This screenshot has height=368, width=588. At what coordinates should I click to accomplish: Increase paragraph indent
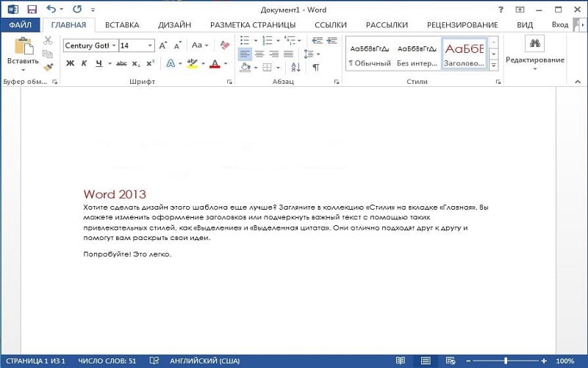click(332, 40)
